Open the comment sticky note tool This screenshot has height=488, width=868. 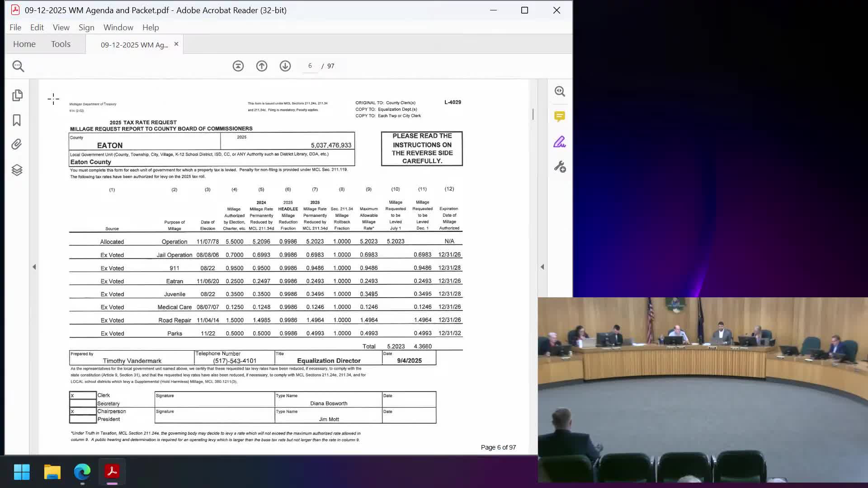[x=560, y=117]
